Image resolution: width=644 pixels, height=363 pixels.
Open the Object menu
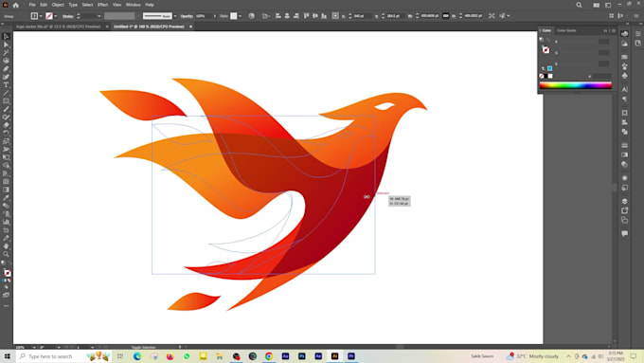tap(58, 5)
